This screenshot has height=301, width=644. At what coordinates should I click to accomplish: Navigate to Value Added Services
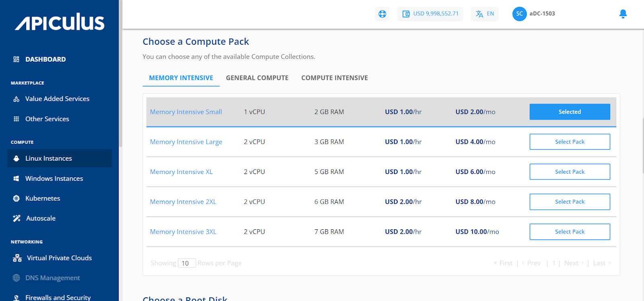tap(57, 99)
